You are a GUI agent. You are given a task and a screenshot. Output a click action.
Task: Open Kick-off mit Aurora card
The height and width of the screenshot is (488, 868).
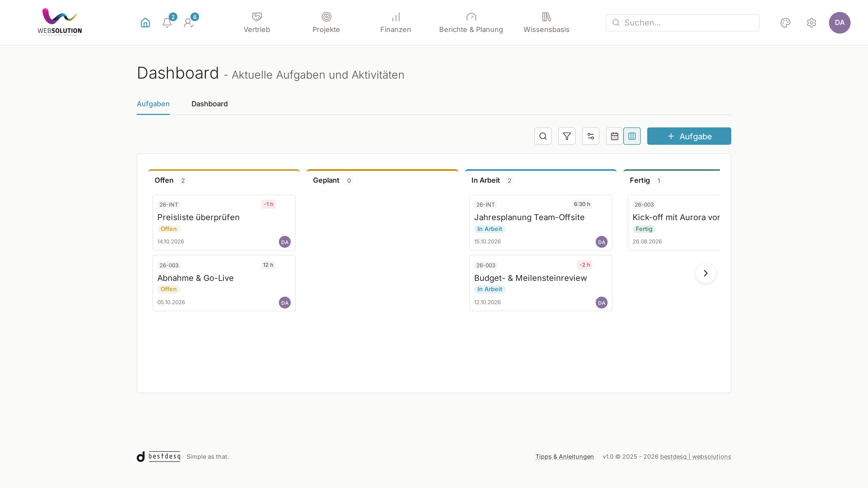point(674,223)
